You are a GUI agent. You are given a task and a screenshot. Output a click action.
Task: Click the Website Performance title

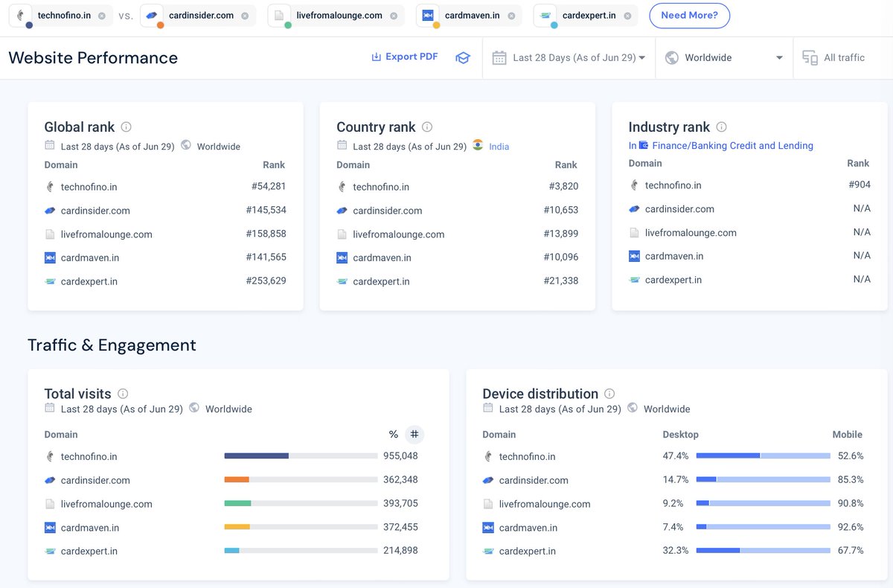[x=93, y=58]
